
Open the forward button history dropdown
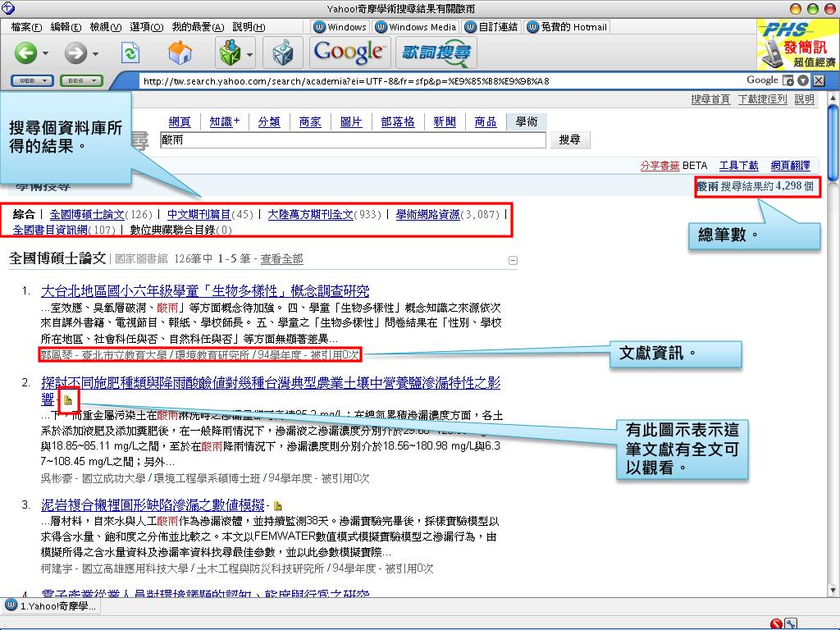click(x=95, y=53)
